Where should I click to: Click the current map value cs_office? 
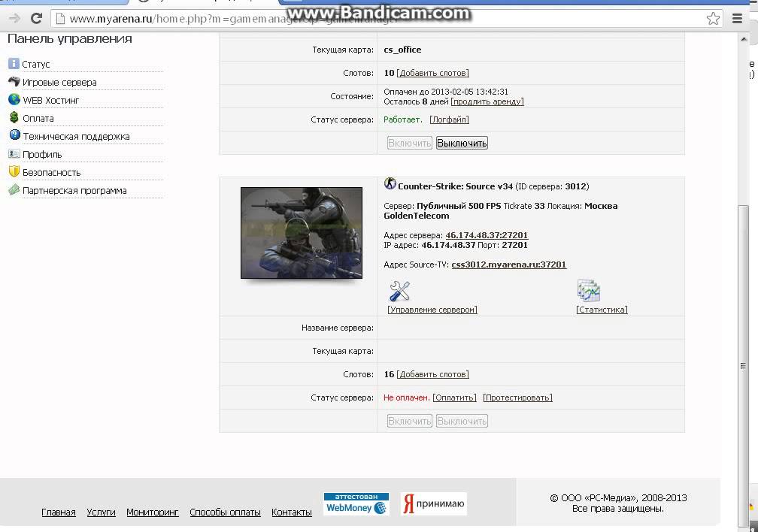402,50
